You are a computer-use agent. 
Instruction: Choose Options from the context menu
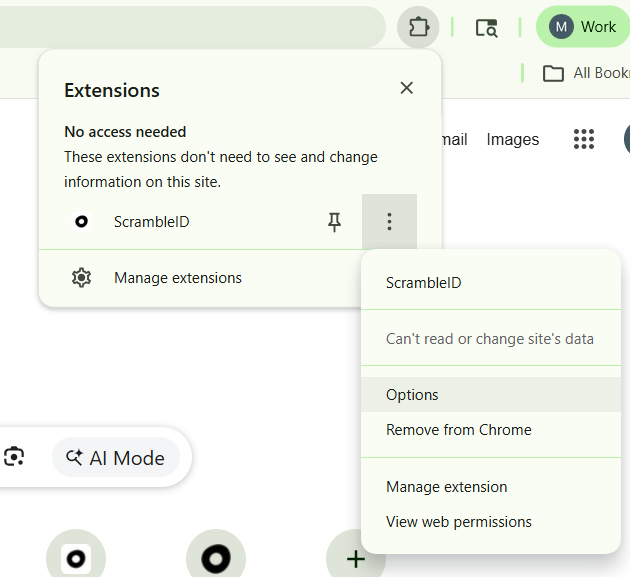coord(491,395)
